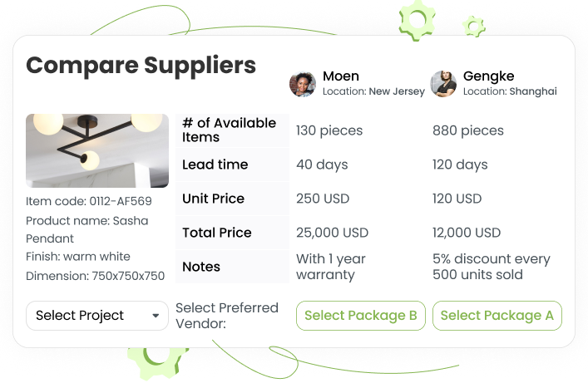The width and height of the screenshot is (588, 383).
Task: Open the Select Project dropdown
Action: coord(97,316)
